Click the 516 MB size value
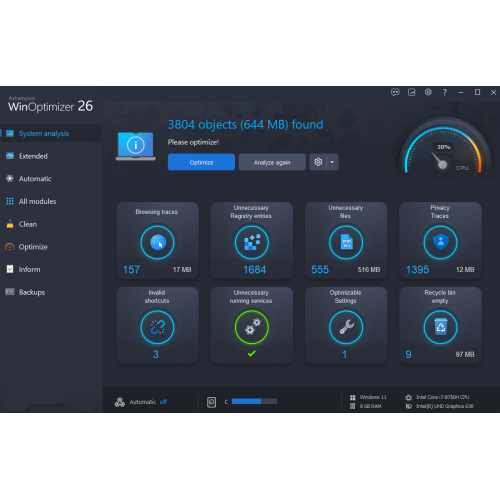Viewport: 500px width, 500px height. tap(369, 269)
